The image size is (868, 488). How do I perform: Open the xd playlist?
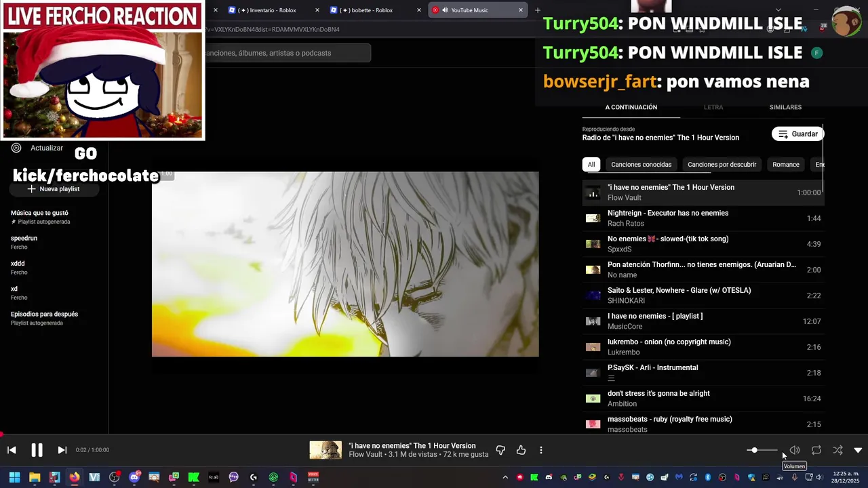click(19, 293)
